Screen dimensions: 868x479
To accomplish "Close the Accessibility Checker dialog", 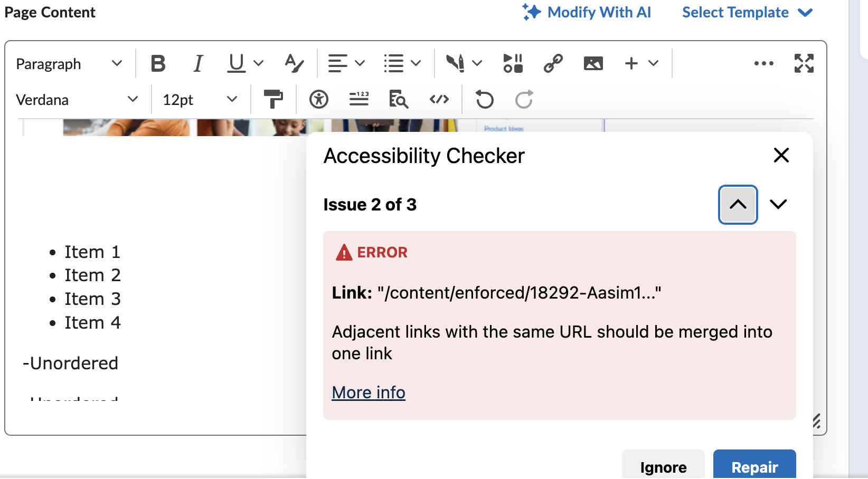I will tap(781, 155).
